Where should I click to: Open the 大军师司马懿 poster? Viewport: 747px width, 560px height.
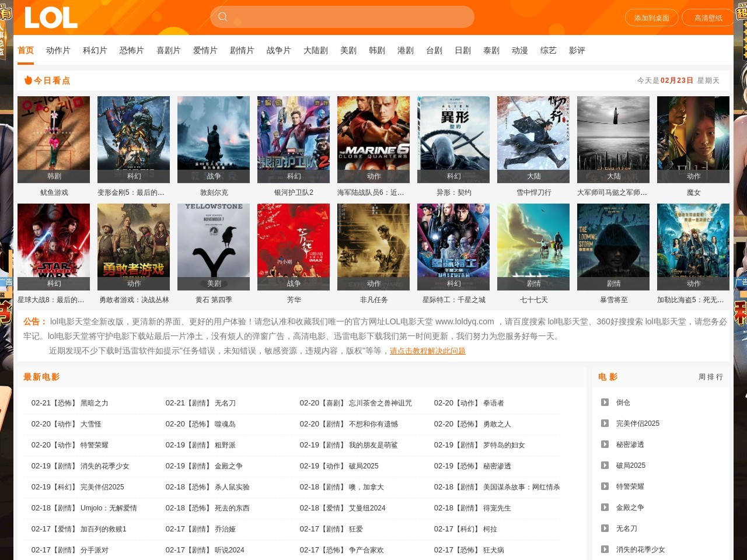coord(613,139)
